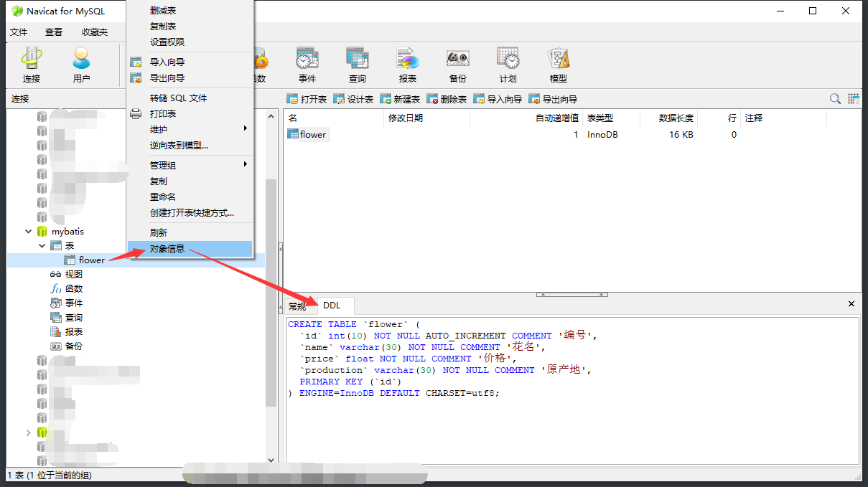Image resolution: width=868 pixels, height=487 pixels.
Task: Click the connection tree scrollbar down arrow
Action: point(271,460)
